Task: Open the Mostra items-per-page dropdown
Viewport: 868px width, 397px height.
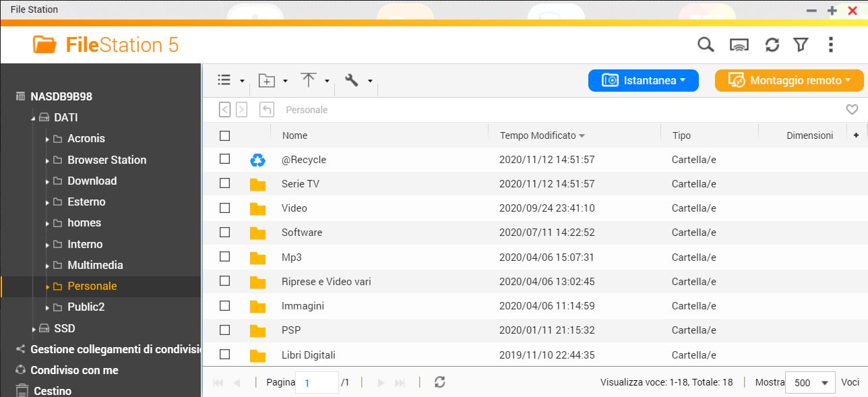Action: click(x=810, y=383)
